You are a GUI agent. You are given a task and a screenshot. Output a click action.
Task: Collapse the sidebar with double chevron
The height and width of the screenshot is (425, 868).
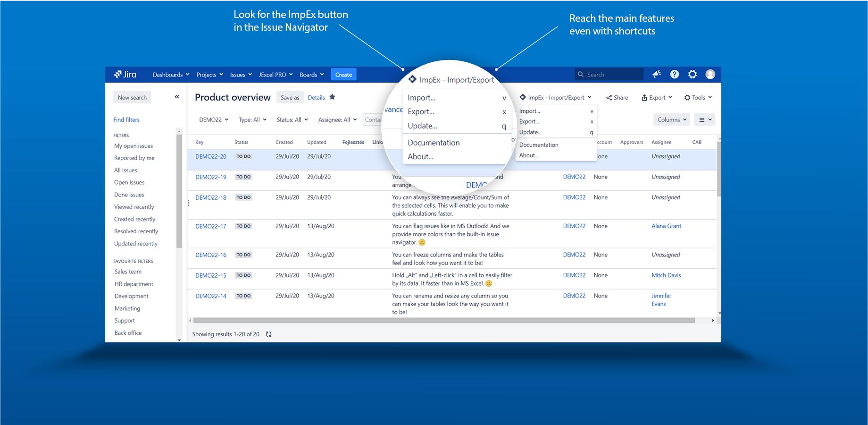177,97
